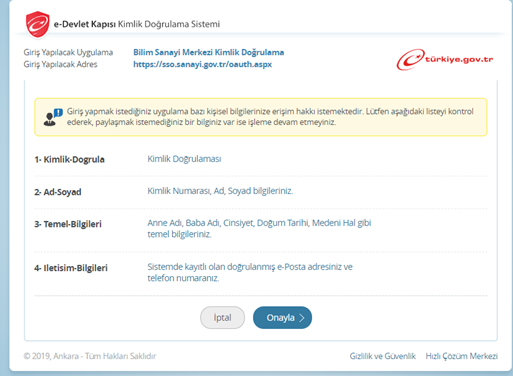Click the Giriş Yapılacak Uygulama label
This screenshot has height=376, width=513.
coord(68,52)
